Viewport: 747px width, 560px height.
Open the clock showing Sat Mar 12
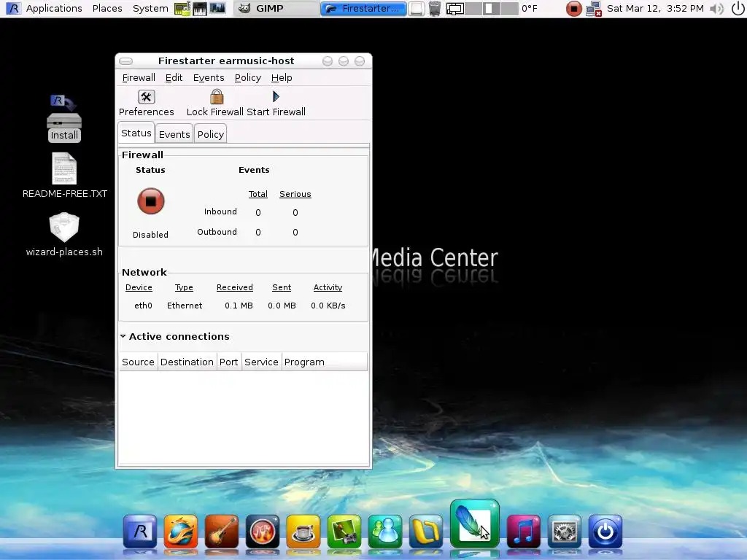655,9
